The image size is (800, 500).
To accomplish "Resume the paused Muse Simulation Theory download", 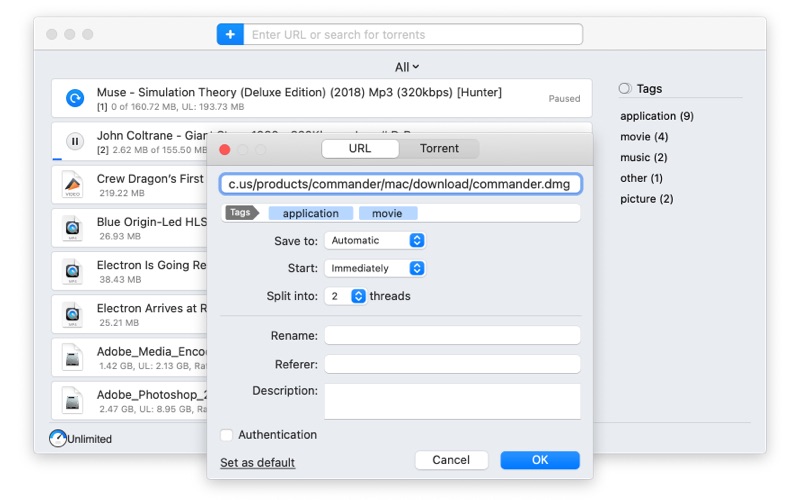I will pos(75,97).
